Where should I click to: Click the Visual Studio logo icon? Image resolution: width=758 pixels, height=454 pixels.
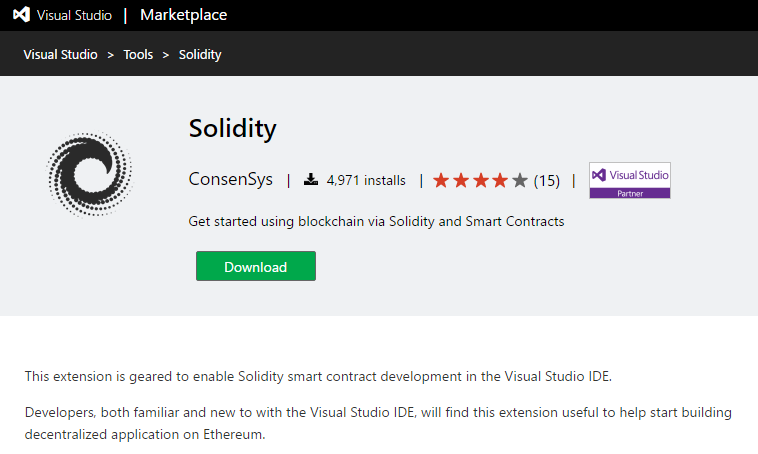click(x=19, y=15)
